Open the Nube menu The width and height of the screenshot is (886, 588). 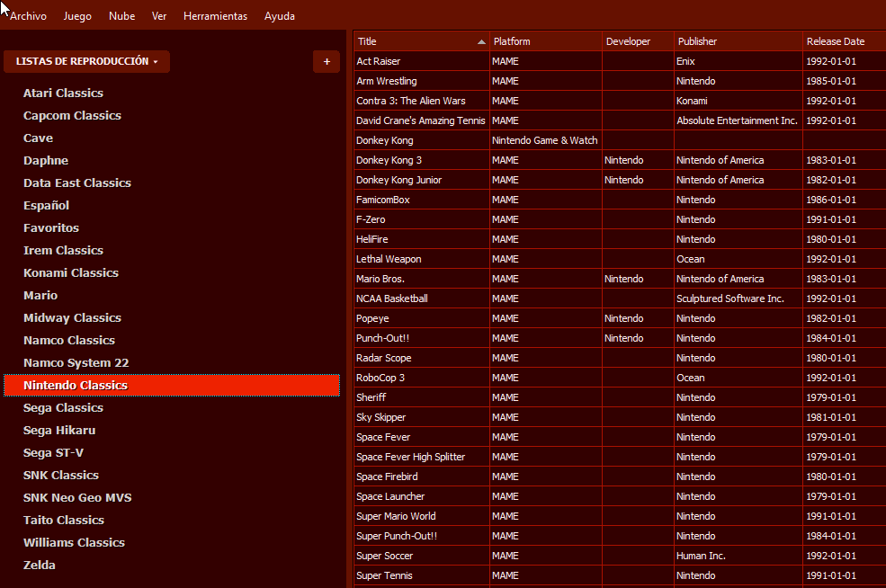(x=122, y=16)
